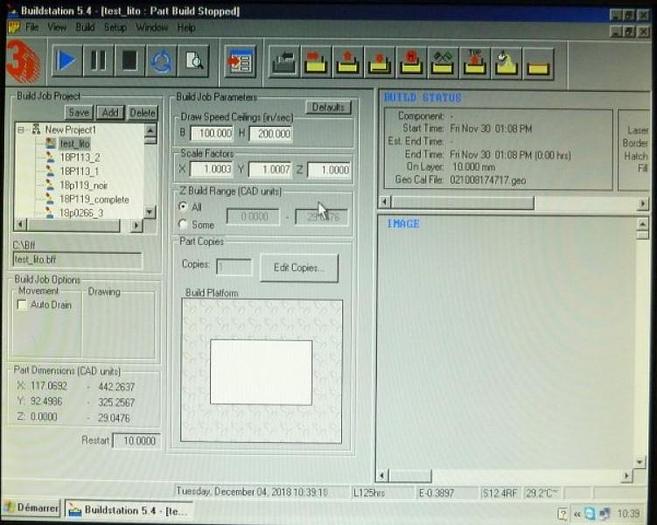Click the blue circular arrows refresh icon

161,61
